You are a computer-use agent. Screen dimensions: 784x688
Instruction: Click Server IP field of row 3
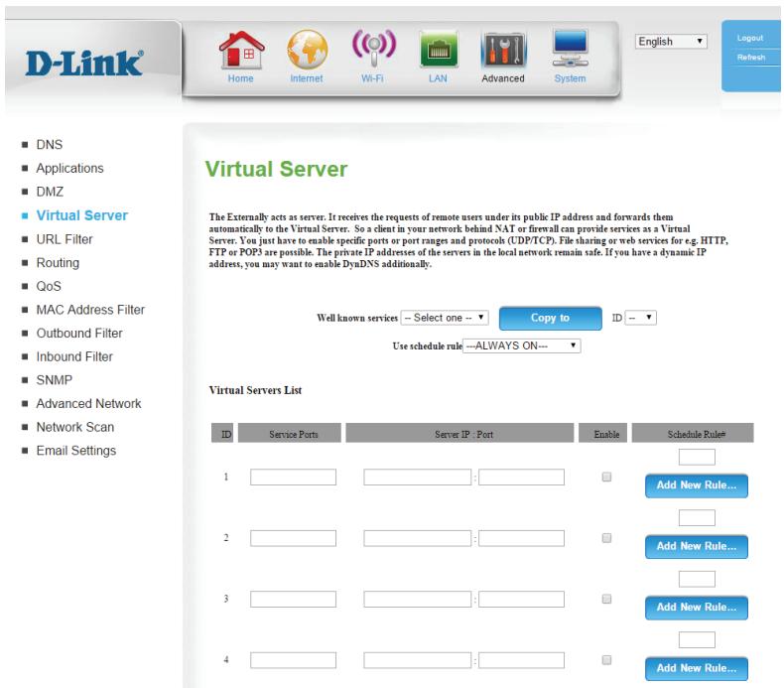pyautogui.click(x=418, y=599)
